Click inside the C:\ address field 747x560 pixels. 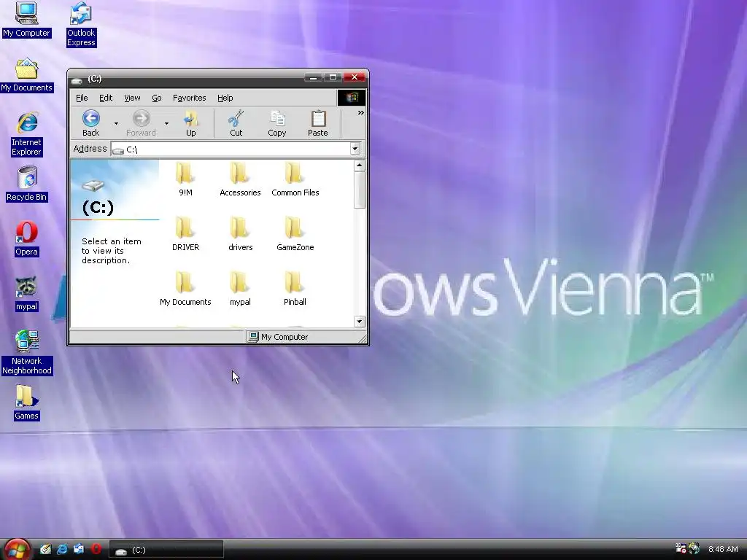pyautogui.click(x=231, y=149)
